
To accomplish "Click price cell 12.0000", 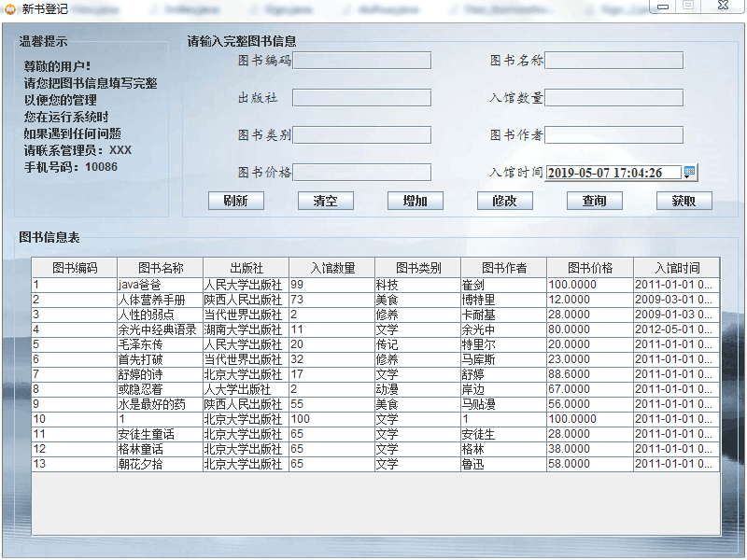I will click(590, 300).
